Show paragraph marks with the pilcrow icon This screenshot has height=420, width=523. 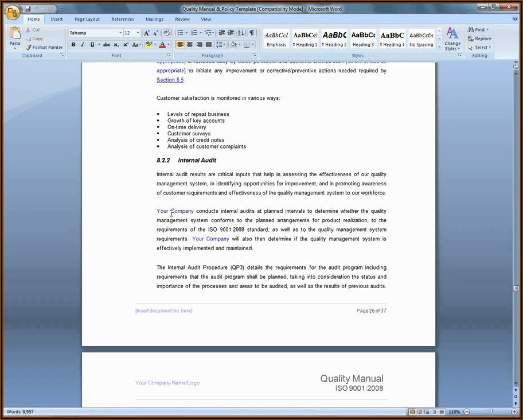[x=252, y=33]
